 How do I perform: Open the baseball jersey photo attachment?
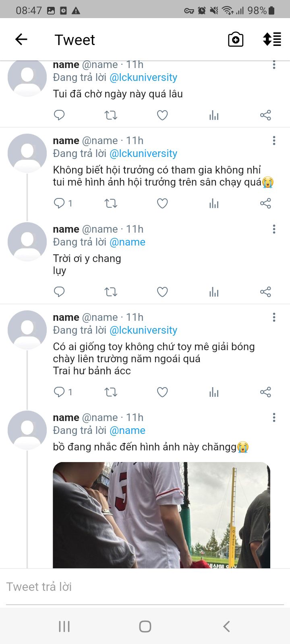coord(162,515)
